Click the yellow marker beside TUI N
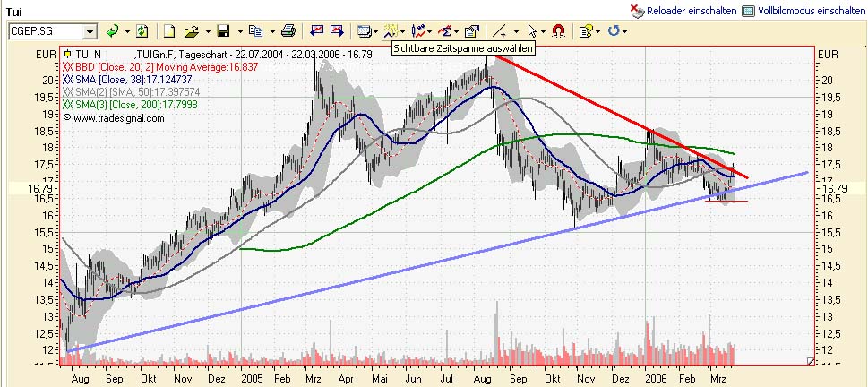This screenshot has width=868, height=387. [67, 54]
